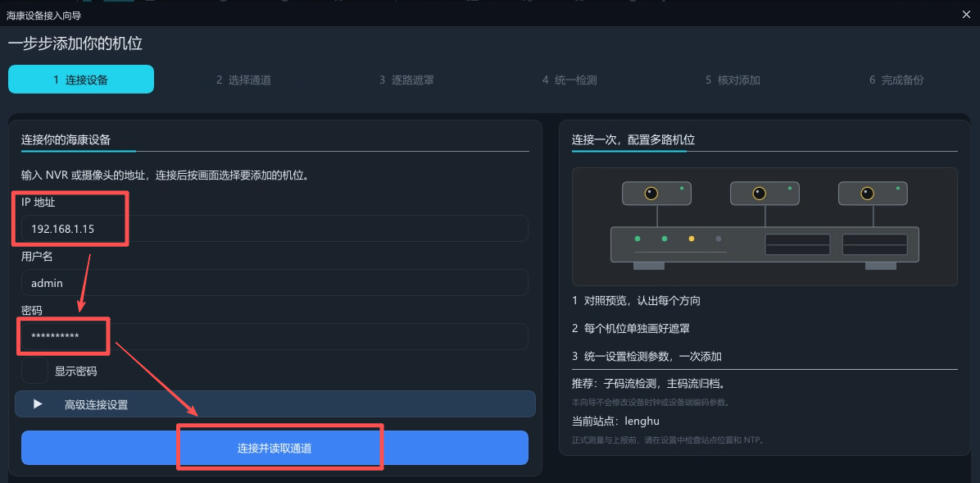Image resolution: width=980 pixels, height=483 pixels.
Task: Click the text 统一设置检测参数，一次添加
Action: 652,357
